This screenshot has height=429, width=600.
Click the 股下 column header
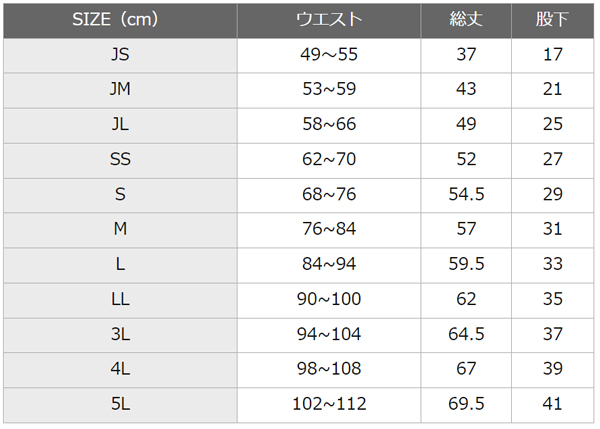(553, 21)
